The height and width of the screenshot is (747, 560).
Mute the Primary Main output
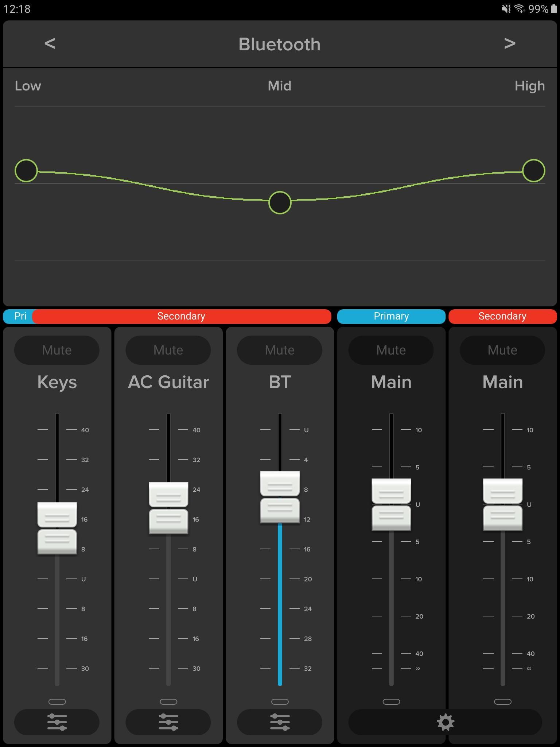tap(391, 350)
